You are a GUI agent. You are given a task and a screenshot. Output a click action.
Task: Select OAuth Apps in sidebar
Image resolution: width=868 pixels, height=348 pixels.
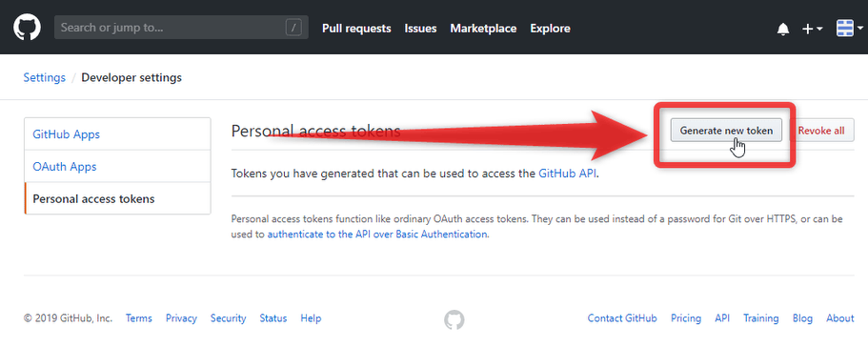point(117,166)
